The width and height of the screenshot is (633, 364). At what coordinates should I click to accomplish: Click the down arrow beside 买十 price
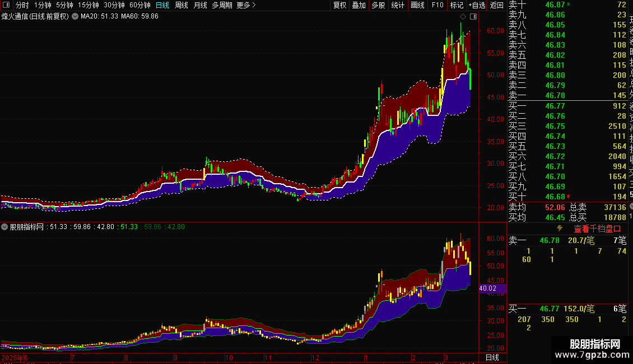pyautogui.click(x=569, y=197)
